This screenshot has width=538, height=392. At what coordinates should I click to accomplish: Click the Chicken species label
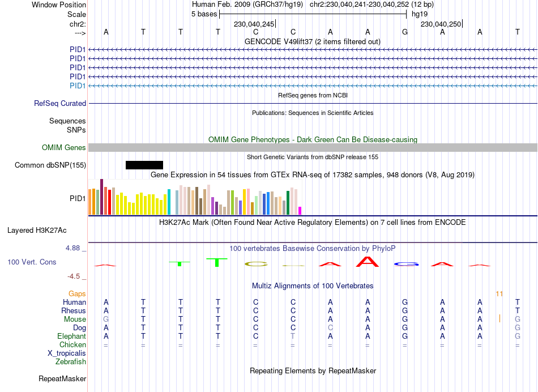72,344
